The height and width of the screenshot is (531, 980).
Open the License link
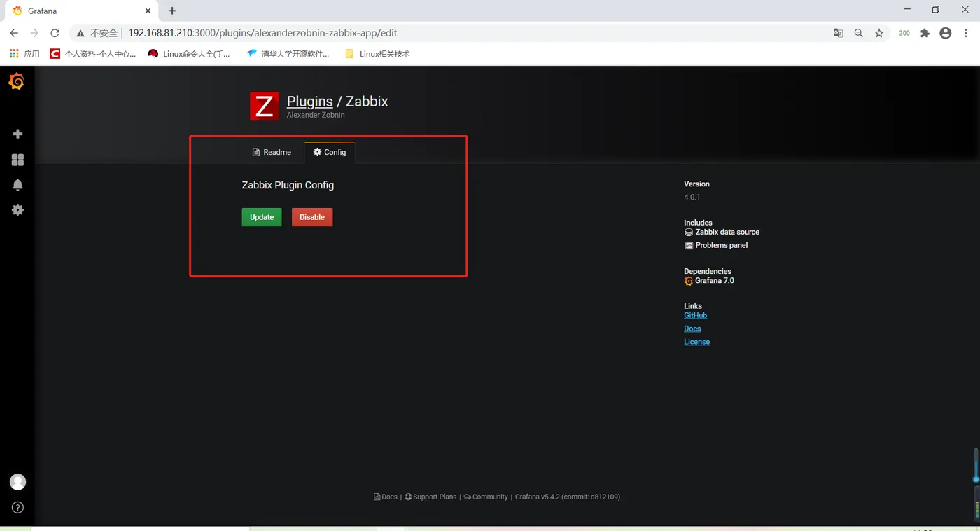click(696, 342)
